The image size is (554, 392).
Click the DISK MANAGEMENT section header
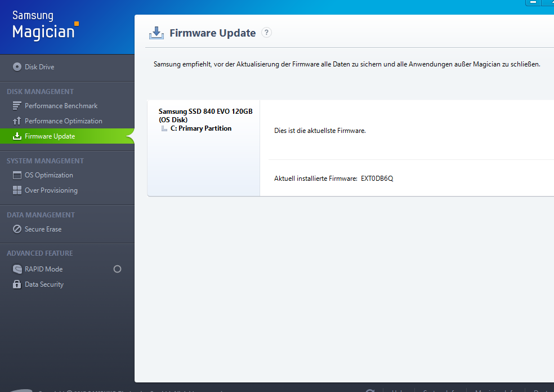pos(41,92)
